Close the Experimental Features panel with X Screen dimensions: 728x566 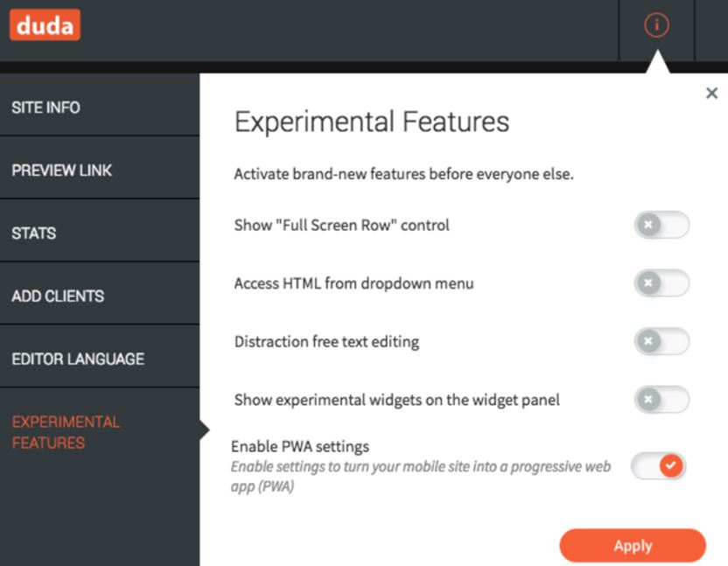pos(711,93)
